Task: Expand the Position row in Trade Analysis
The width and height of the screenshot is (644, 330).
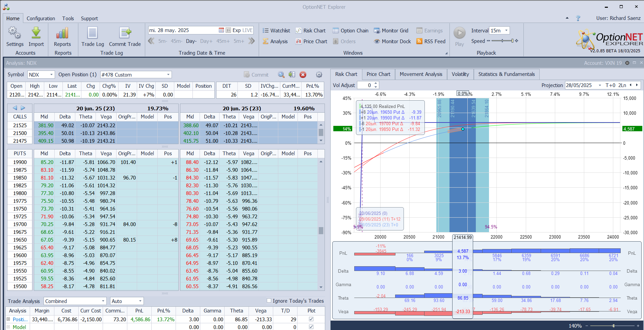Action: click(x=8, y=319)
